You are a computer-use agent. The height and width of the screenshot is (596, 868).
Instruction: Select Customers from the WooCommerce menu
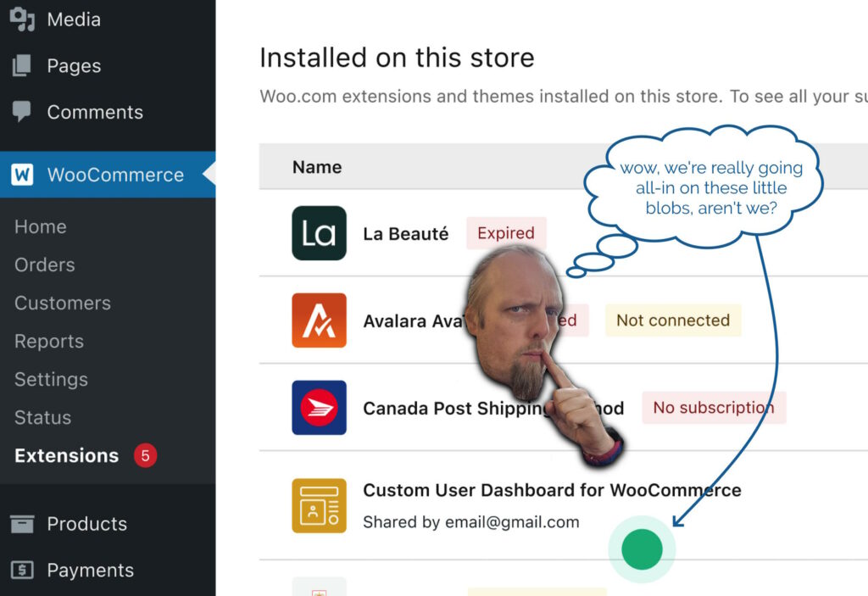coord(62,303)
